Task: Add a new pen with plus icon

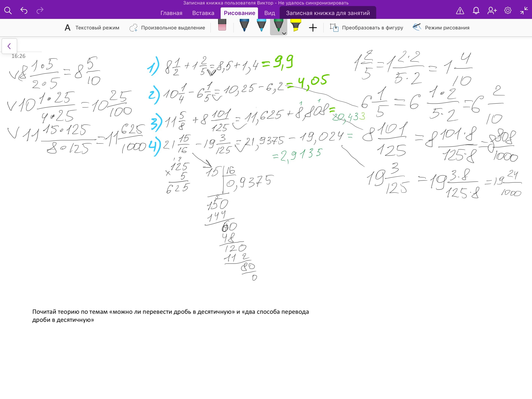Action: 313,28
